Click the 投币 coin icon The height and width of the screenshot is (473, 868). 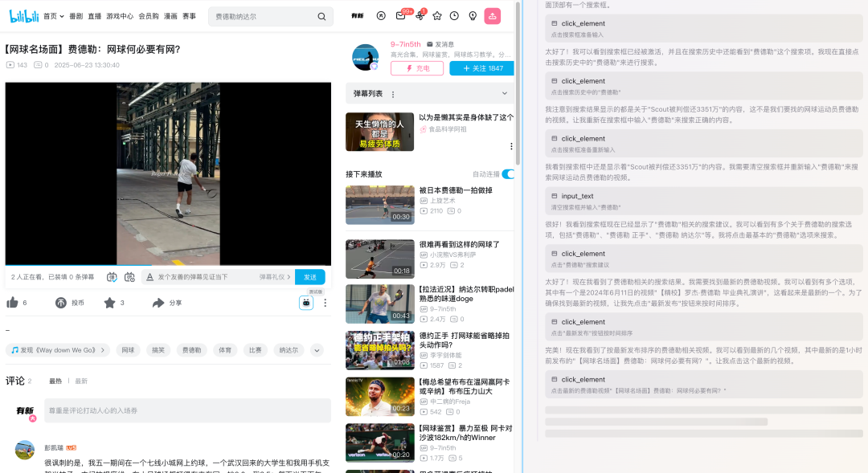click(61, 303)
